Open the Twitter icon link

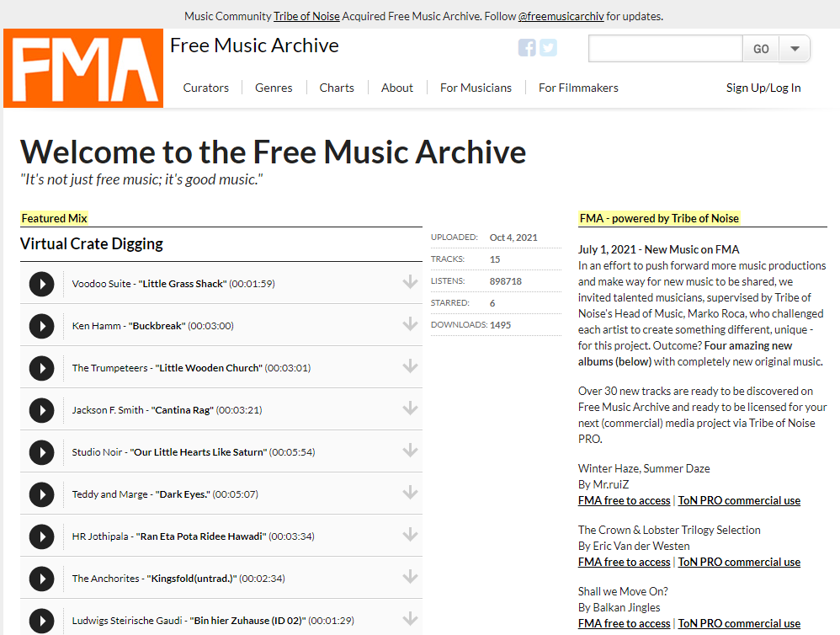coord(548,48)
